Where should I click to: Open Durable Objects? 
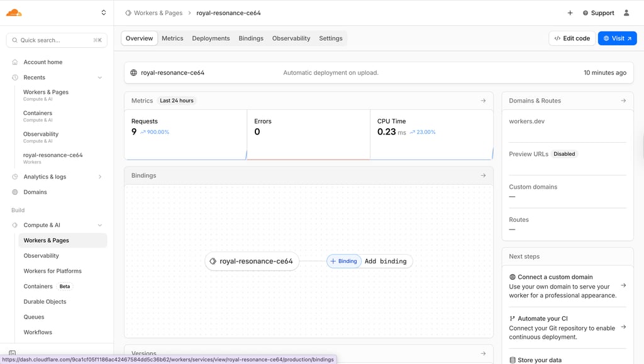click(45, 302)
